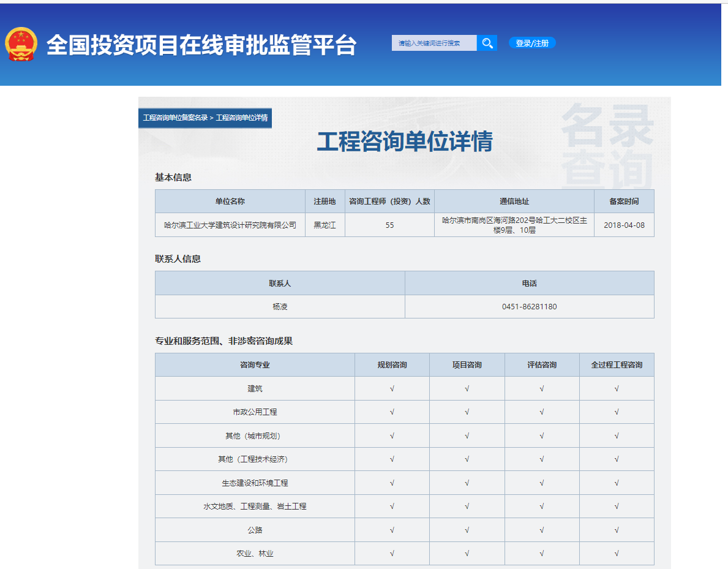Select the engineer count value 55
The width and height of the screenshot is (728, 569).
(x=389, y=225)
